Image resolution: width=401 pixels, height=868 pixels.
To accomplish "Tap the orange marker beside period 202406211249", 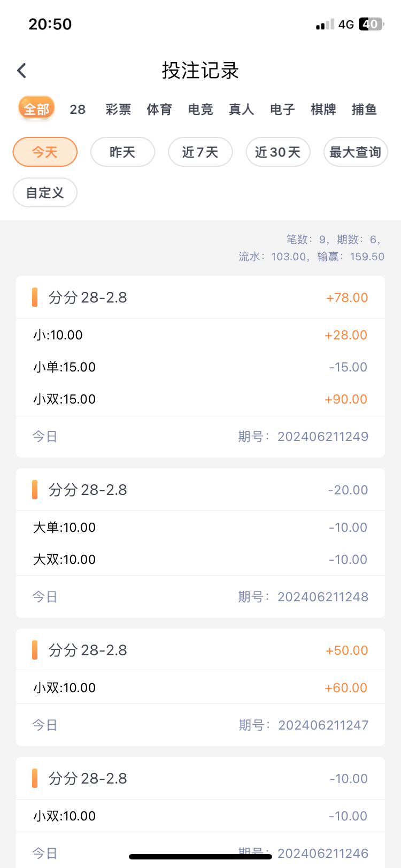I will click(35, 297).
